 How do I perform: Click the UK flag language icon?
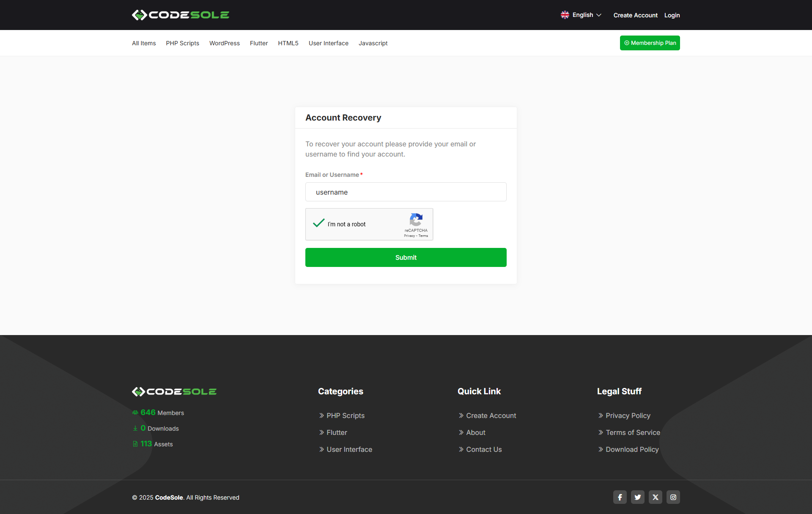pos(565,15)
